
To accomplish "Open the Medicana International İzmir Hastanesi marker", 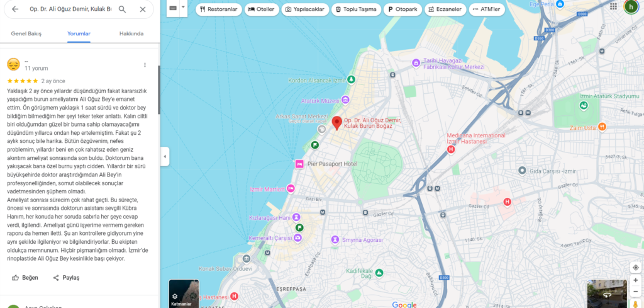I will pyautogui.click(x=450, y=150).
